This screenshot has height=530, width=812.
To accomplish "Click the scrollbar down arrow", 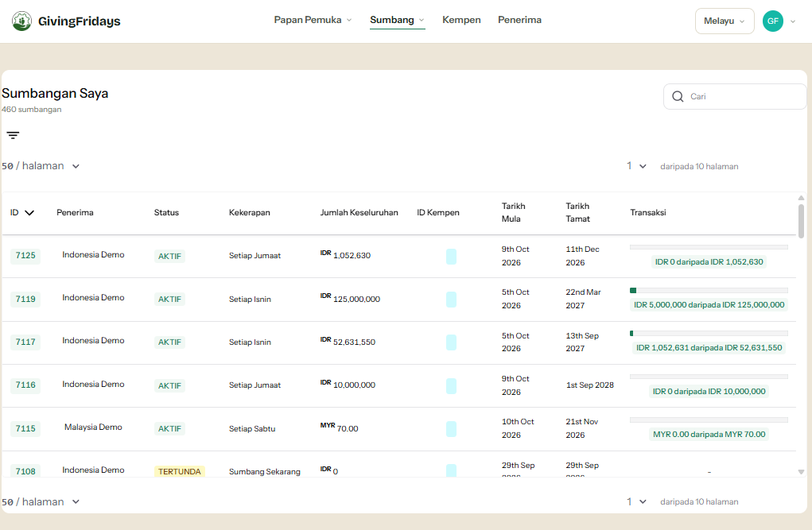I will pyautogui.click(x=801, y=472).
